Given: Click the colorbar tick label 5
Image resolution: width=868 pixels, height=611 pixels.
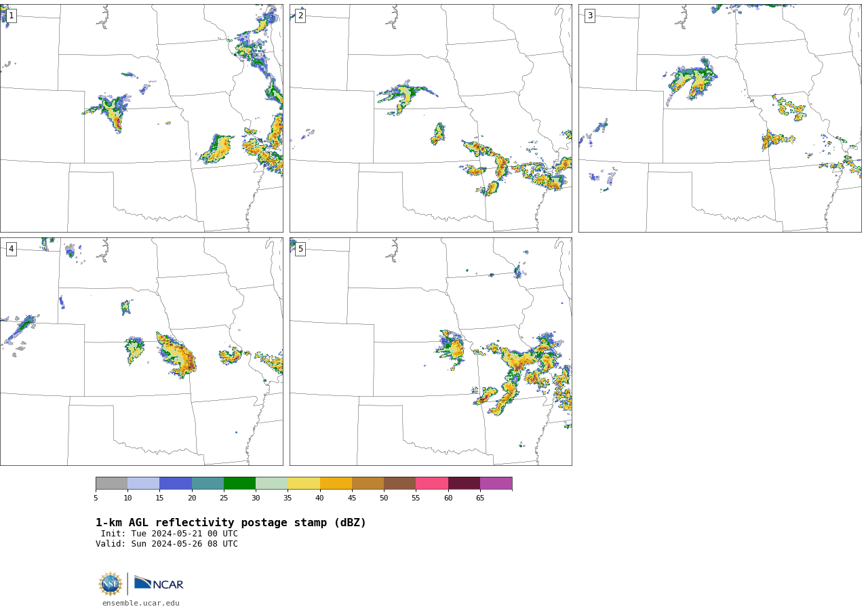Looking at the screenshot, I should 96,498.
